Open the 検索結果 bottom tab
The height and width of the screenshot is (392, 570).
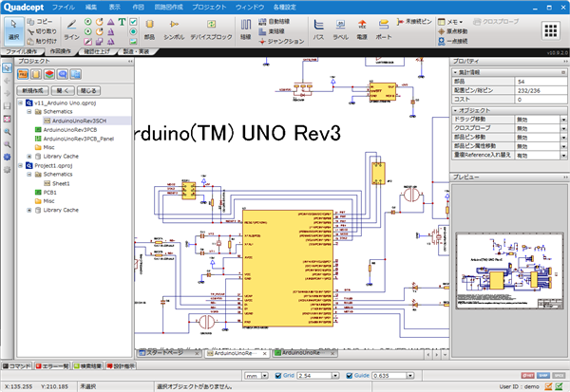87,366
